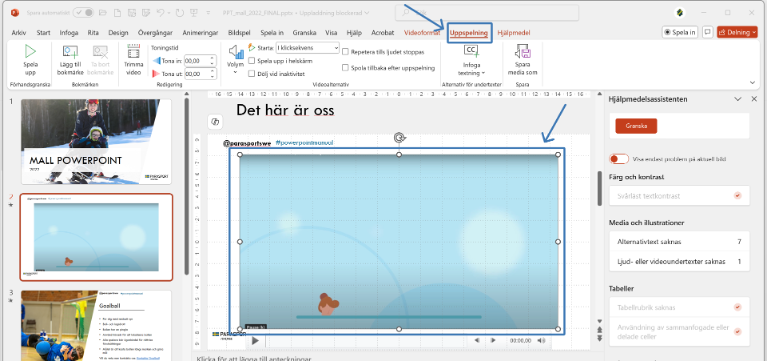Switch to the Infoga tab
This screenshot has height=362, width=768.
tap(69, 33)
